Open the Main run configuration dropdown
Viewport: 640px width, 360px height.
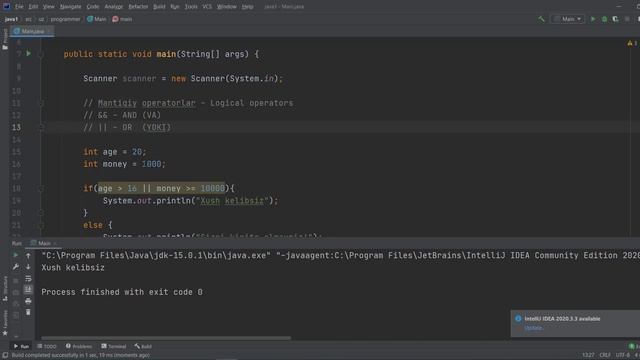567,19
